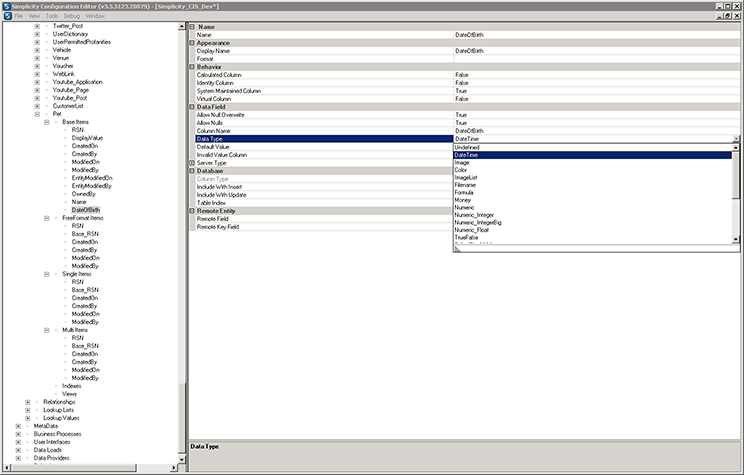Choose ImageList in the type list
744x475 pixels.
click(593, 177)
